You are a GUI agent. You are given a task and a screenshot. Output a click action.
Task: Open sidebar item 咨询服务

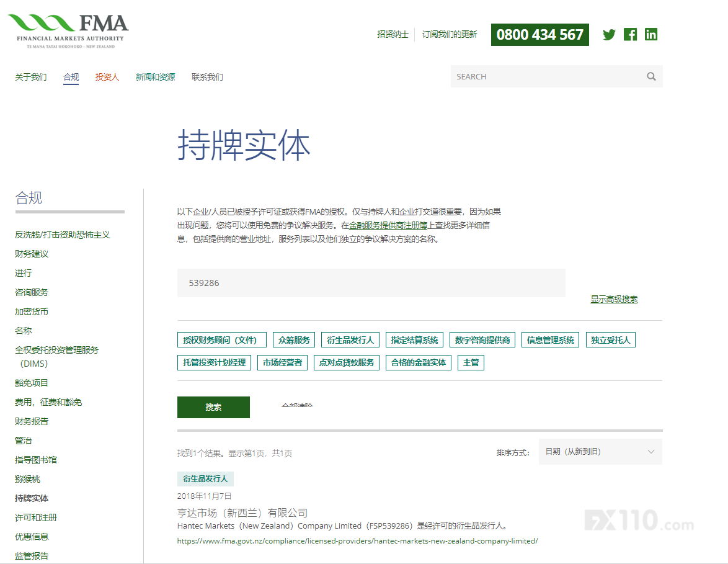coord(32,292)
